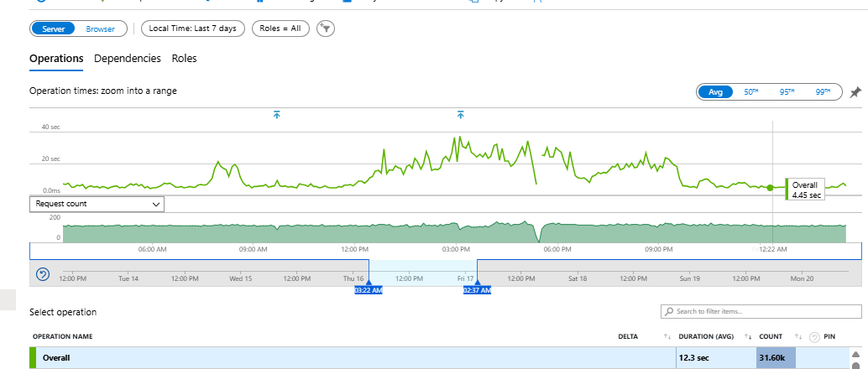This screenshot has width=868, height=369.
Task: Click the 20 sec y-axis label
Action: click(51, 159)
